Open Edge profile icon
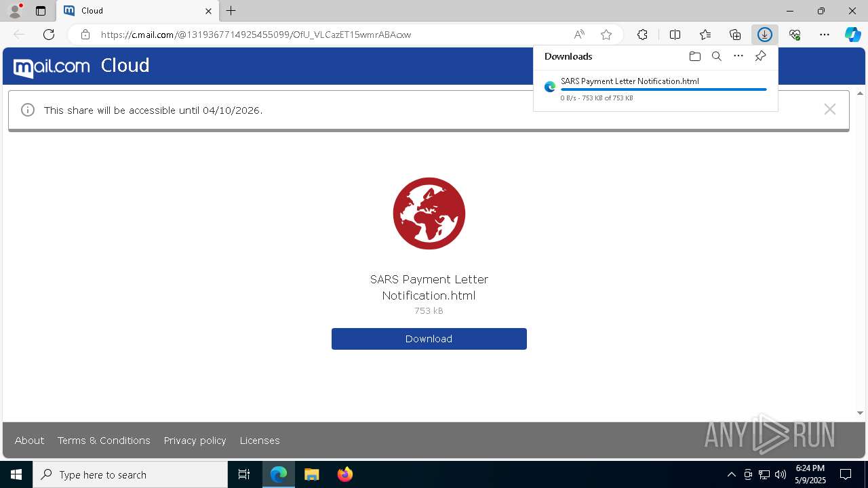 coord(14,11)
